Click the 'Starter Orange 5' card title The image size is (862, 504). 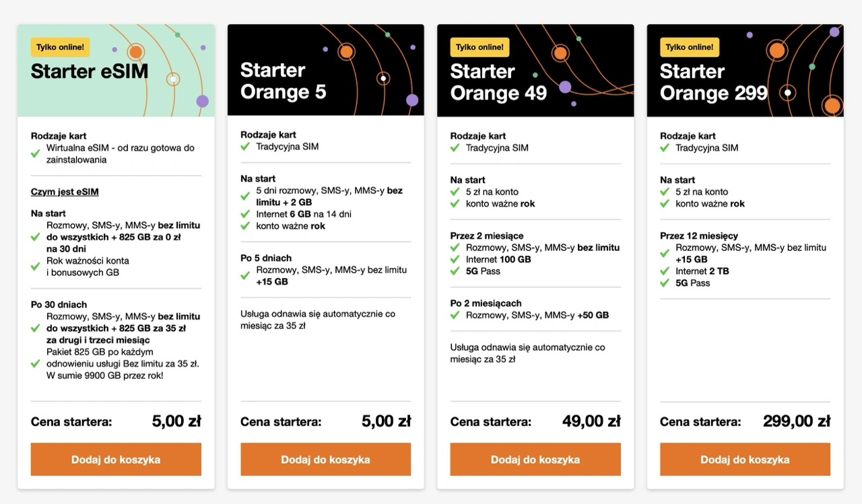click(284, 81)
